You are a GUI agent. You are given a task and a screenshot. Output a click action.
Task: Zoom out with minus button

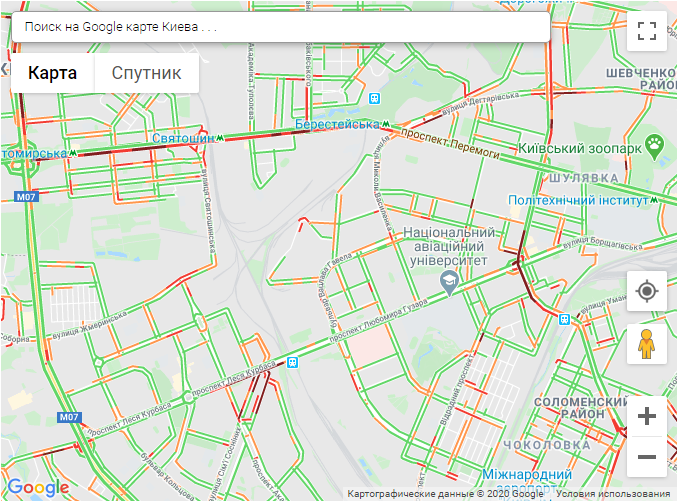tap(647, 456)
